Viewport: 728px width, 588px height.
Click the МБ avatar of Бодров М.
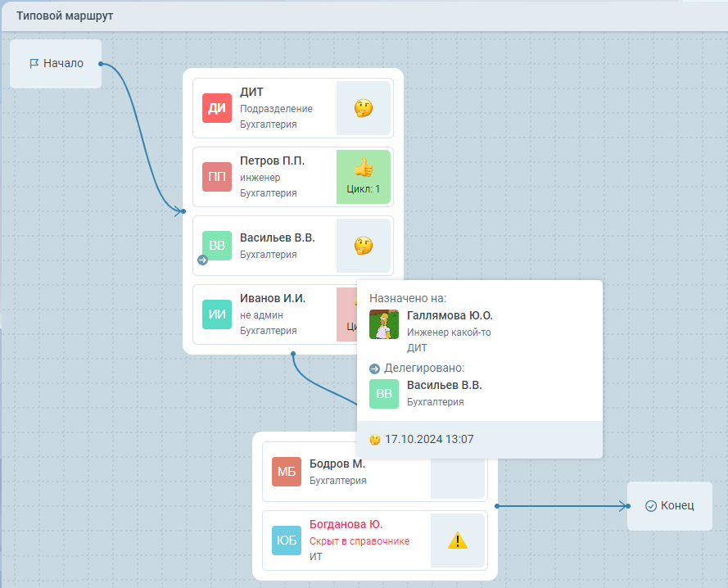[287, 472]
